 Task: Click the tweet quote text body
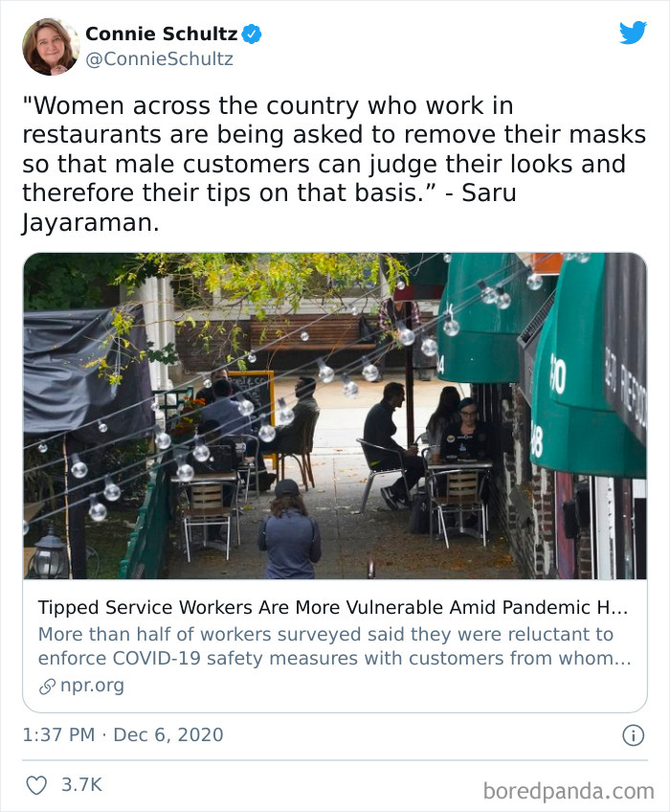click(x=334, y=164)
